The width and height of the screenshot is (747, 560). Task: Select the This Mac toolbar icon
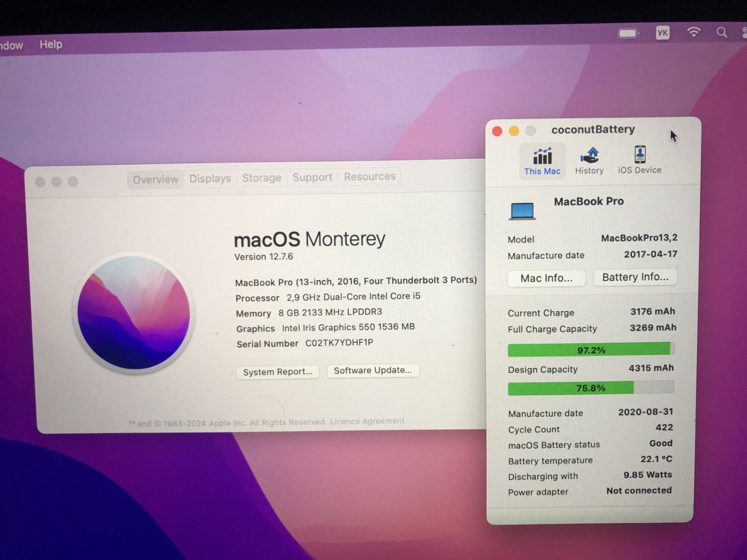[542, 161]
